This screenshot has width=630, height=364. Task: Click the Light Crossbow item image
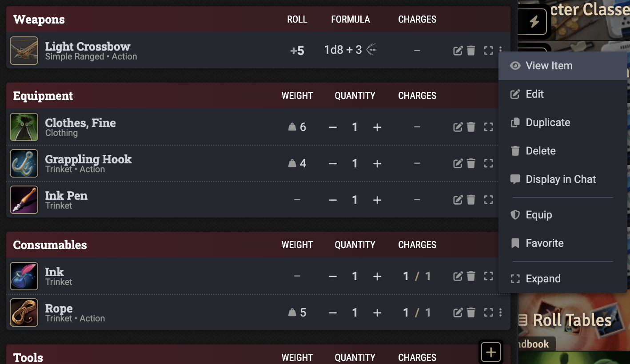[x=24, y=51]
